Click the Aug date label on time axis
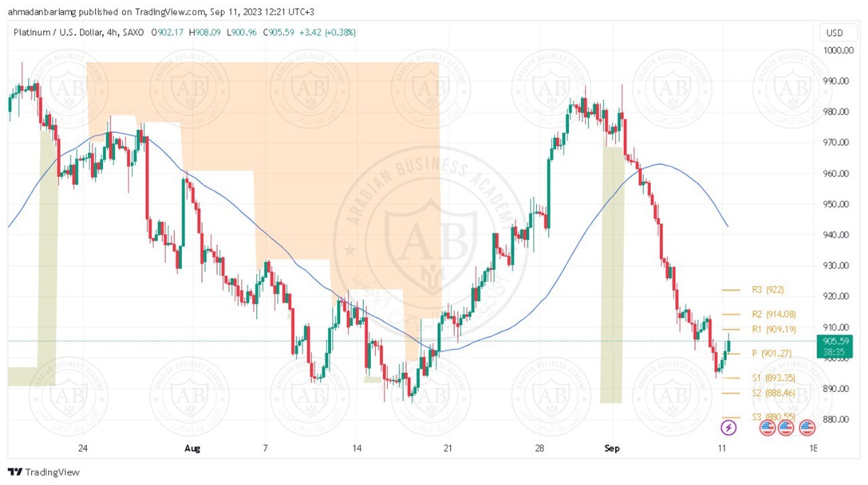The height and width of the screenshot is (485, 868). (x=193, y=448)
